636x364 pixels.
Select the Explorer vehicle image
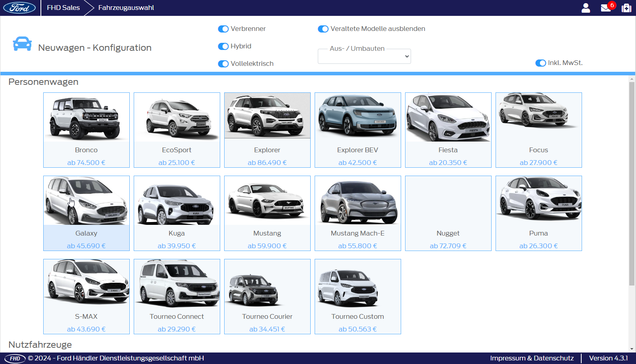click(267, 116)
